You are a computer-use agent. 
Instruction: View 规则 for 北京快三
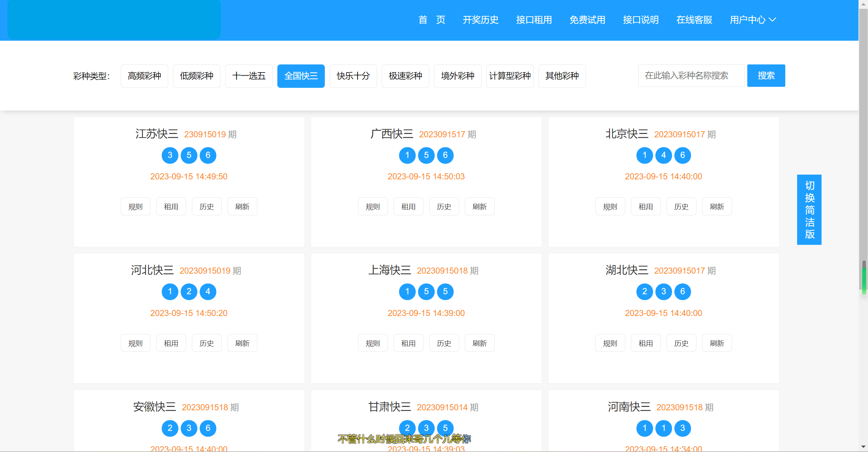(x=610, y=207)
